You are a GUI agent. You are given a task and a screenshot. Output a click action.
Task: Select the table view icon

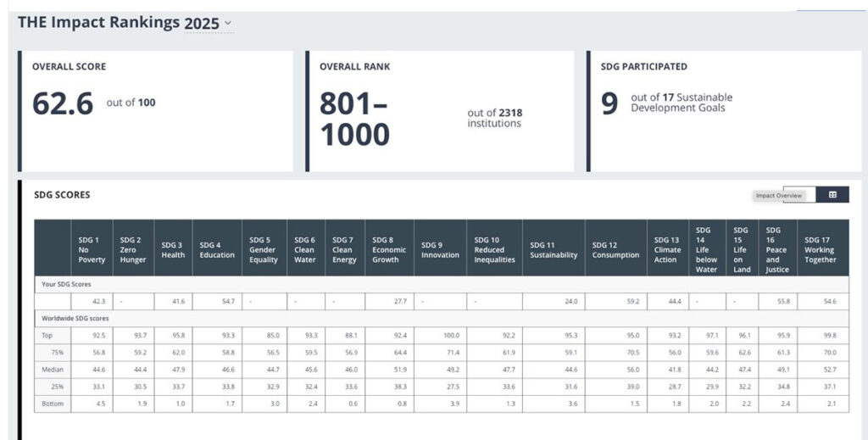pyautogui.click(x=832, y=195)
